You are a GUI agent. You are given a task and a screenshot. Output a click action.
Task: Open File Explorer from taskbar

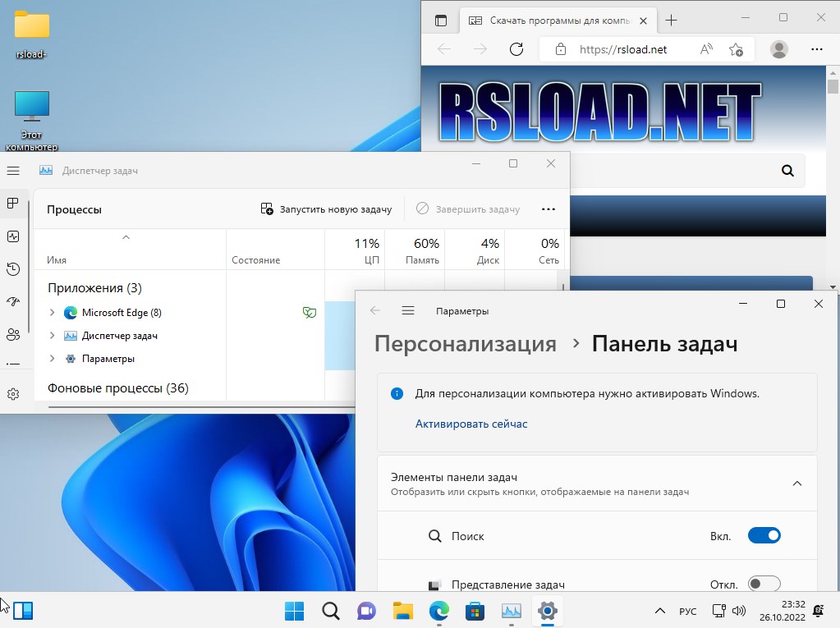click(403, 610)
